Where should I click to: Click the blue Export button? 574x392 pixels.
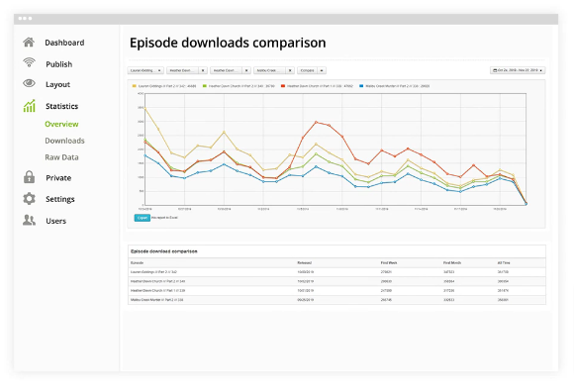pyautogui.click(x=143, y=218)
